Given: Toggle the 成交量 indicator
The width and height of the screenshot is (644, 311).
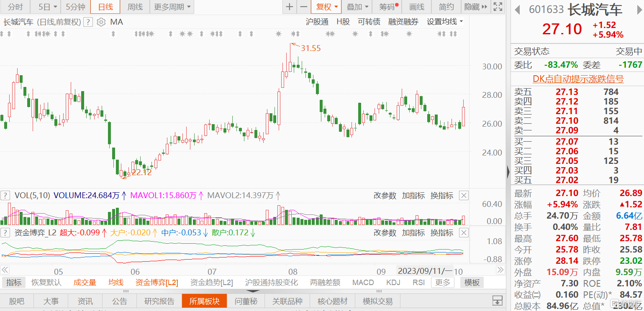Looking at the screenshot, I should [85, 283].
